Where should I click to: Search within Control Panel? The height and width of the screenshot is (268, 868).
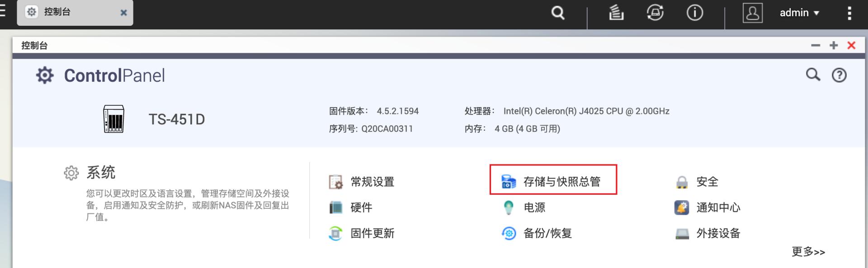pos(813,75)
